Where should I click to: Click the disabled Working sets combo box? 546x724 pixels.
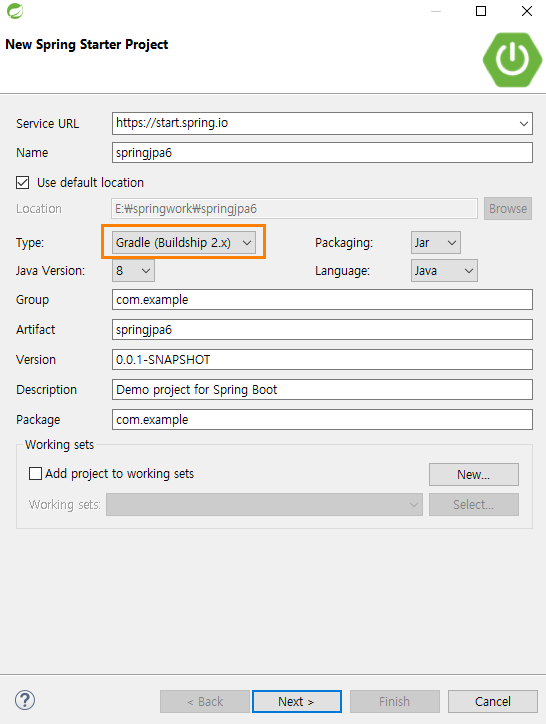(264, 505)
